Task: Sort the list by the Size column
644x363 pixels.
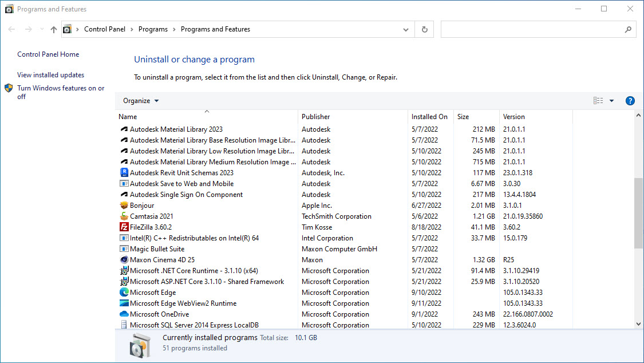Action: point(476,117)
